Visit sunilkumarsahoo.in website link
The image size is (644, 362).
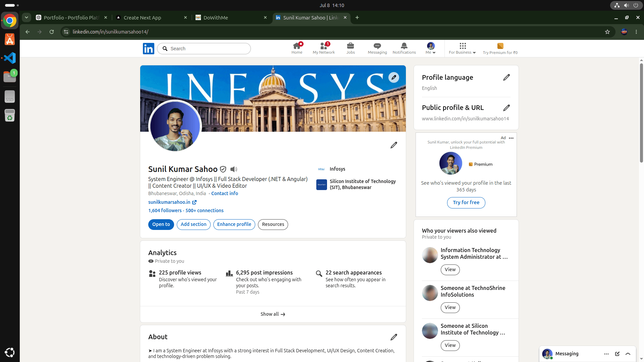coord(172,202)
